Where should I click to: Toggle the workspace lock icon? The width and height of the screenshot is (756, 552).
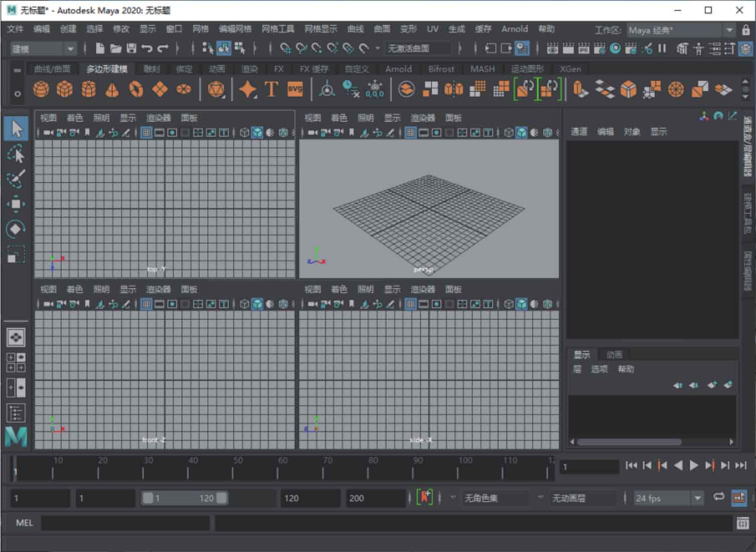(x=746, y=30)
